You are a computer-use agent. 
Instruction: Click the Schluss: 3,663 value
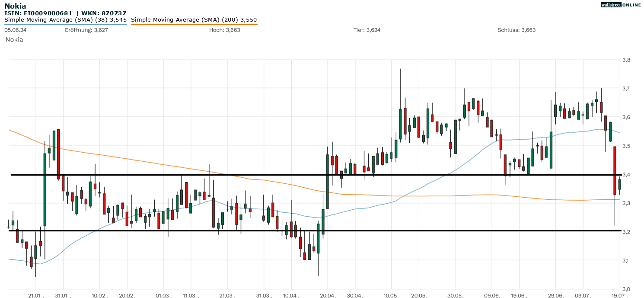[x=516, y=30]
